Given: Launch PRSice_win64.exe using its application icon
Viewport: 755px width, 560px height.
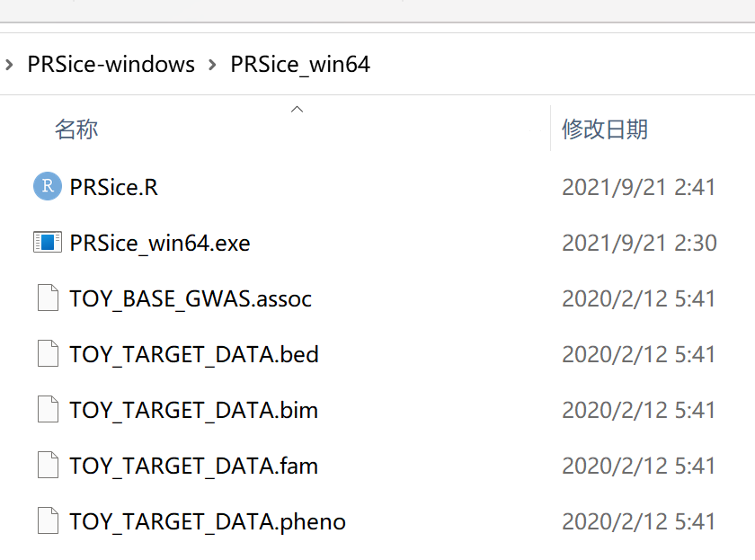Looking at the screenshot, I should tap(47, 242).
